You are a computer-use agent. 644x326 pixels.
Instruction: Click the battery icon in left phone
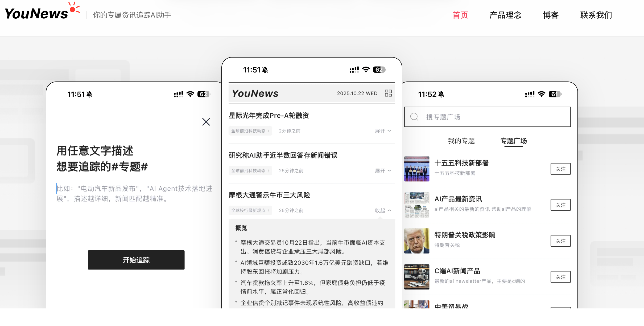(x=204, y=94)
